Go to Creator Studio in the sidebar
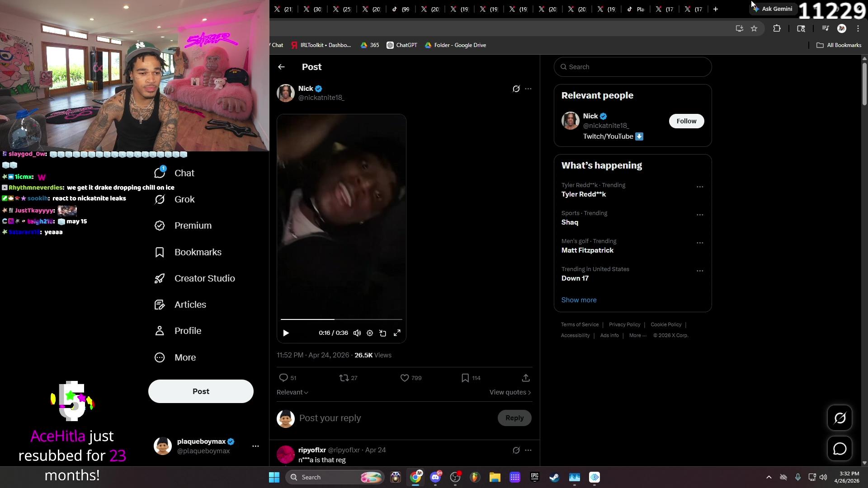The image size is (868, 488). point(204,278)
